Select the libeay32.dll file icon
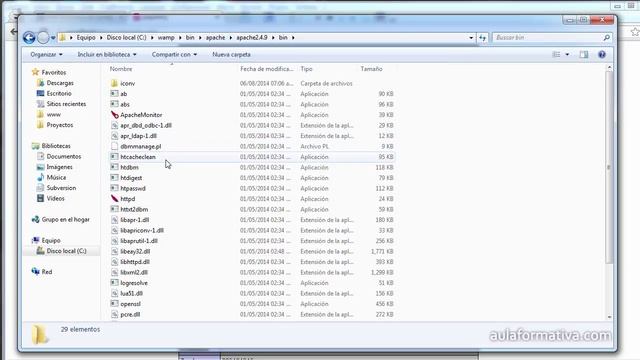The image size is (640, 360). click(x=114, y=251)
